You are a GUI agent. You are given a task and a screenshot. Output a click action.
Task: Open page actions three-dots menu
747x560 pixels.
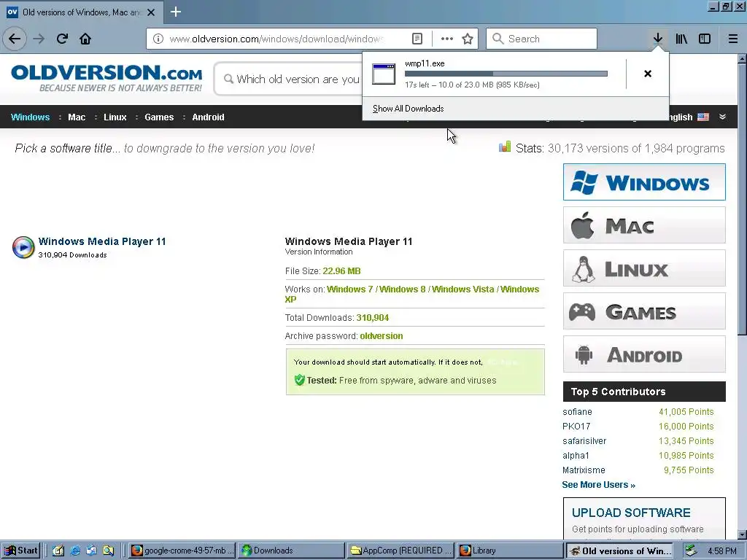coord(447,39)
